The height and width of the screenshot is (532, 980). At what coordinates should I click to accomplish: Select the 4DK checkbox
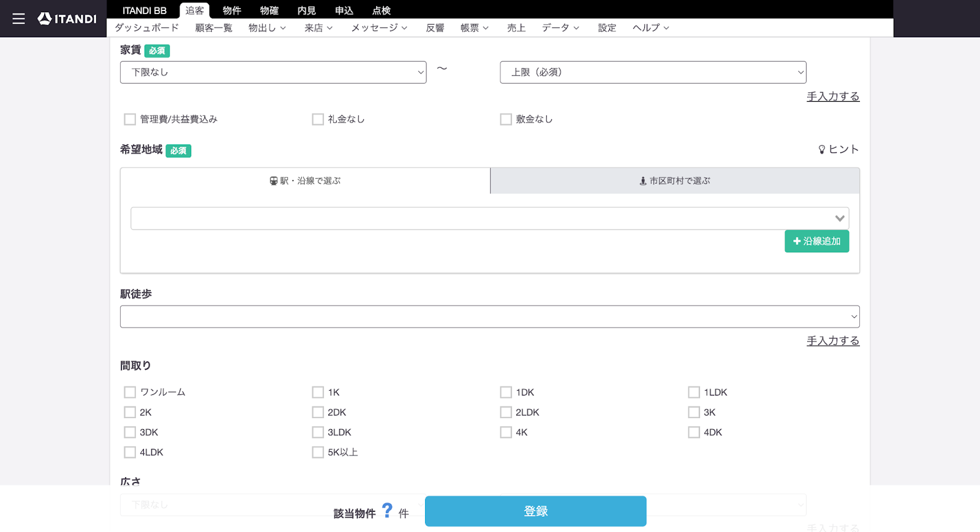coord(694,432)
